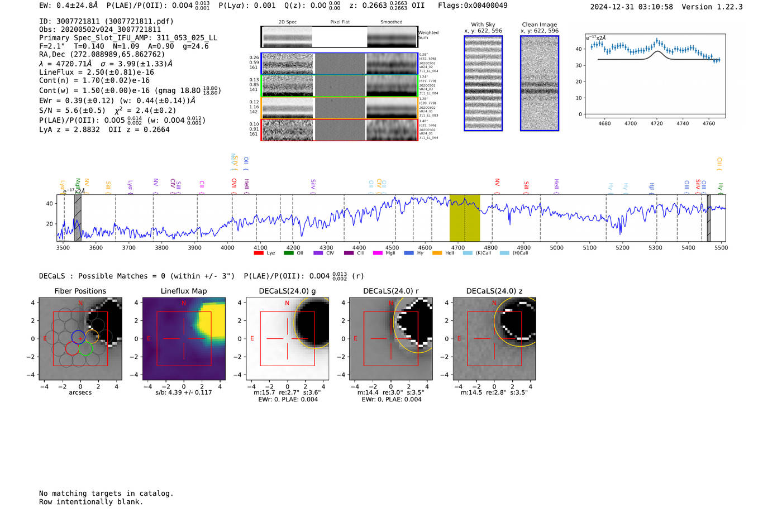
Task: Click the Flags:0x00400049 text
Action: (473, 6)
